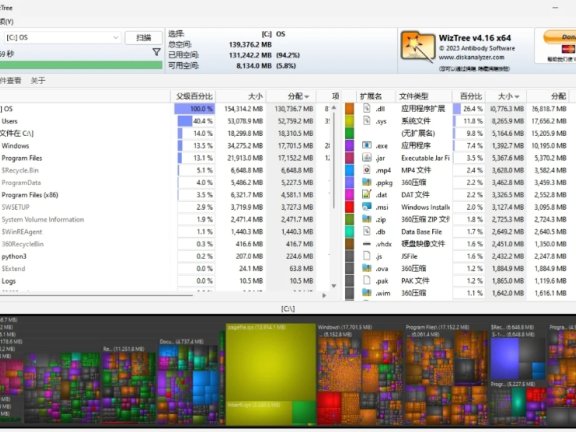This screenshot has width=576, height=432.
Task: Click the .mp4 file icon
Action: click(367, 170)
